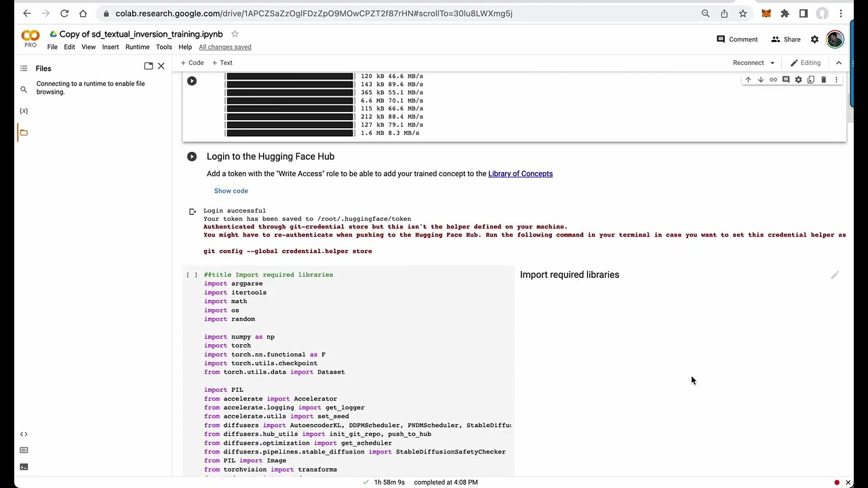Open the browser extensions puzzle menu
The image size is (868, 488).
pyautogui.click(x=785, y=13)
